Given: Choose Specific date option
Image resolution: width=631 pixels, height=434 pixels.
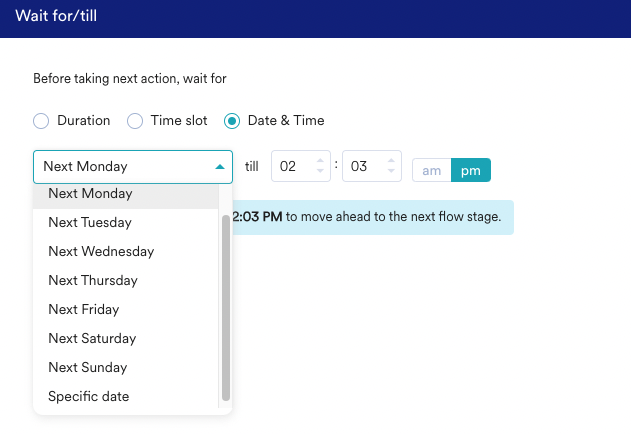Looking at the screenshot, I should pyautogui.click(x=88, y=397).
